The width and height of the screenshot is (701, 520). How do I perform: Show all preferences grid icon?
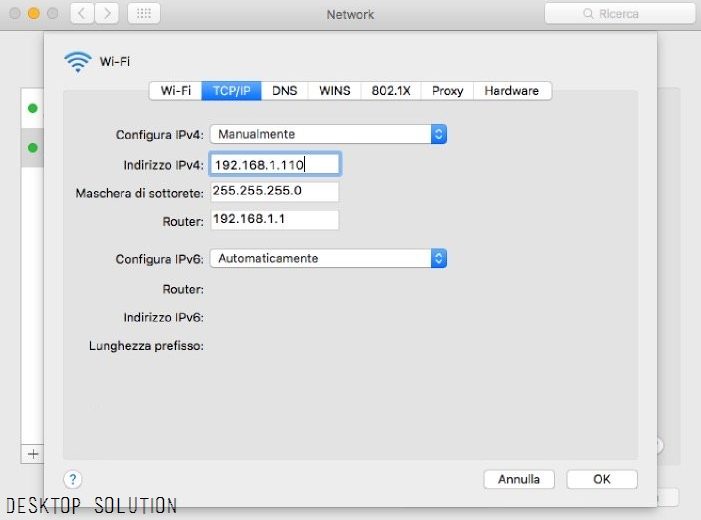click(144, 13)
